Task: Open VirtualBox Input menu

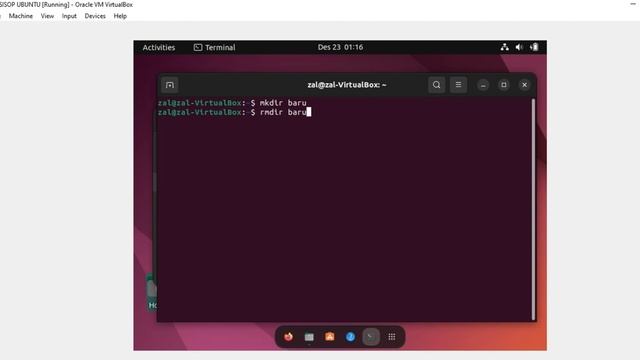Action: click(69, 16)
